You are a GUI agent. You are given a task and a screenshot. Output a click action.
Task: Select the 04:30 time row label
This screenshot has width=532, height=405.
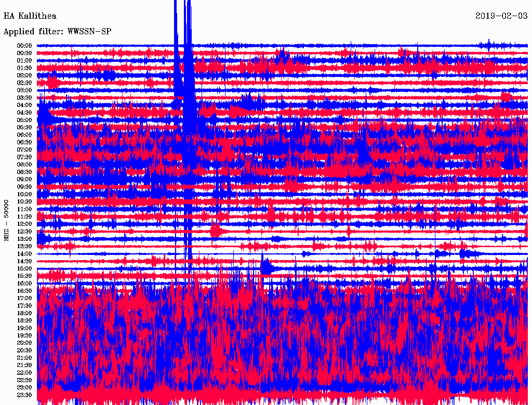(24, 113)
